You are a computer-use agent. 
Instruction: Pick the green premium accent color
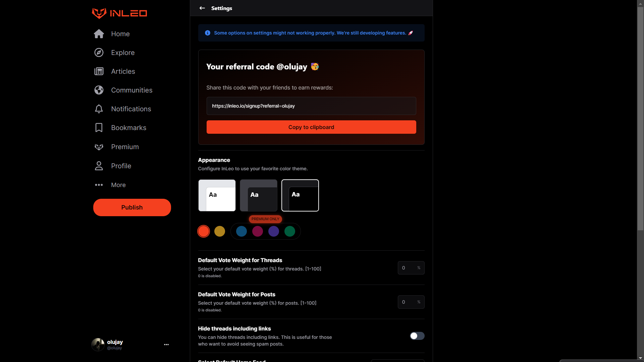tap(290, 231)
